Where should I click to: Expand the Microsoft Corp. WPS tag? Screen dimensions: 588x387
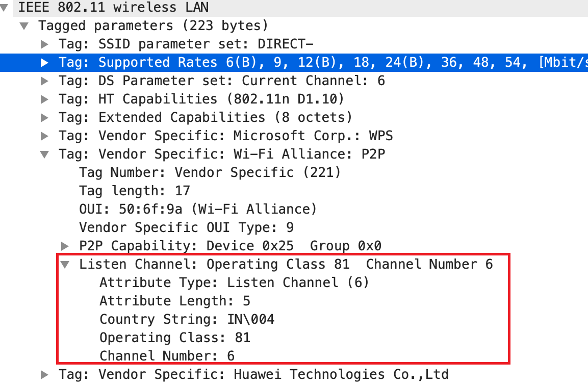45,136
